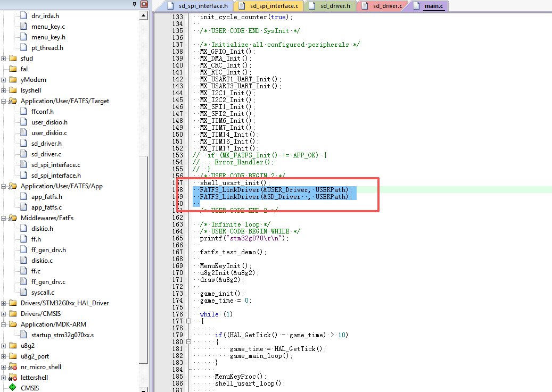Screen dimensions: 552x392
Task: Select the startup_stm32g070xx.s file
Action: (x=62, y=335)
